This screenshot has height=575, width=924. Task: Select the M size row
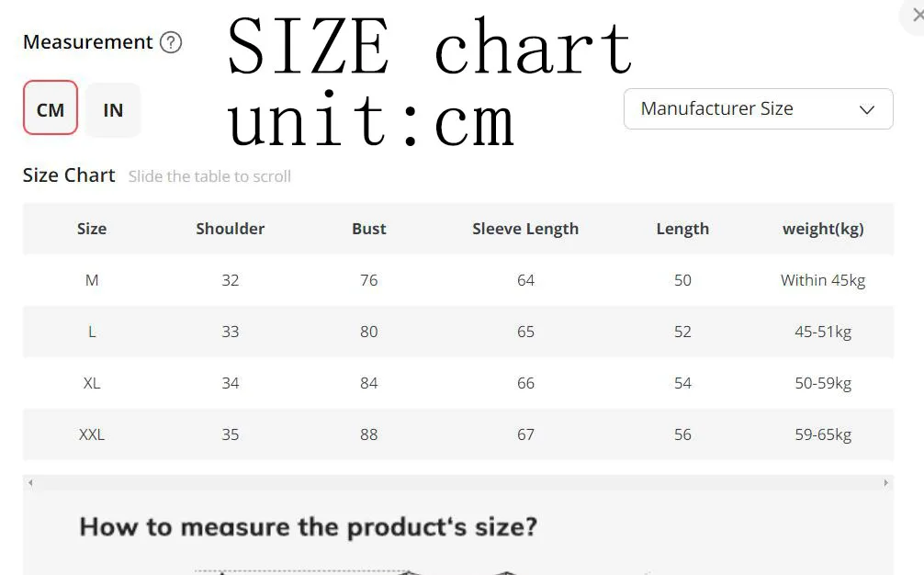pos(458,280)
